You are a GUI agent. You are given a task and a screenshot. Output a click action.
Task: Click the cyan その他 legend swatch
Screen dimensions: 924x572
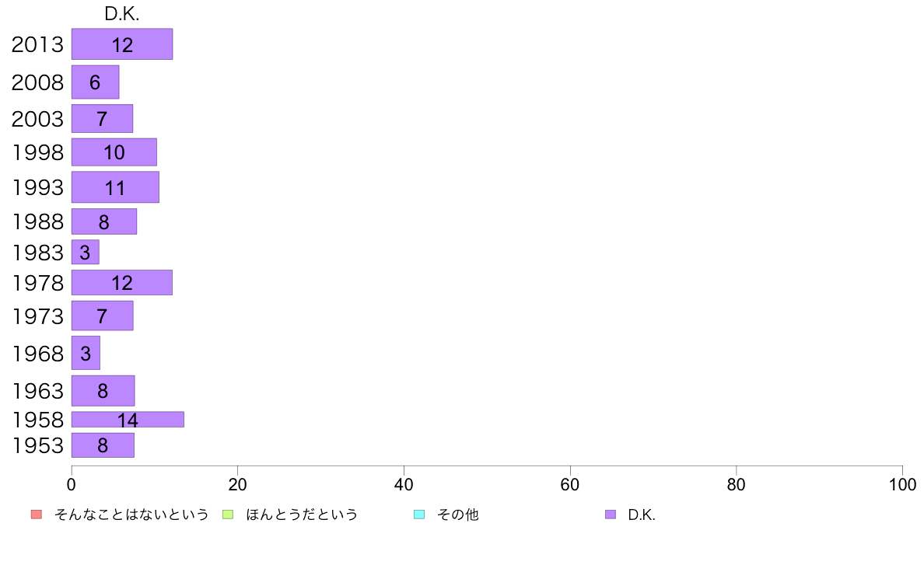419,514
